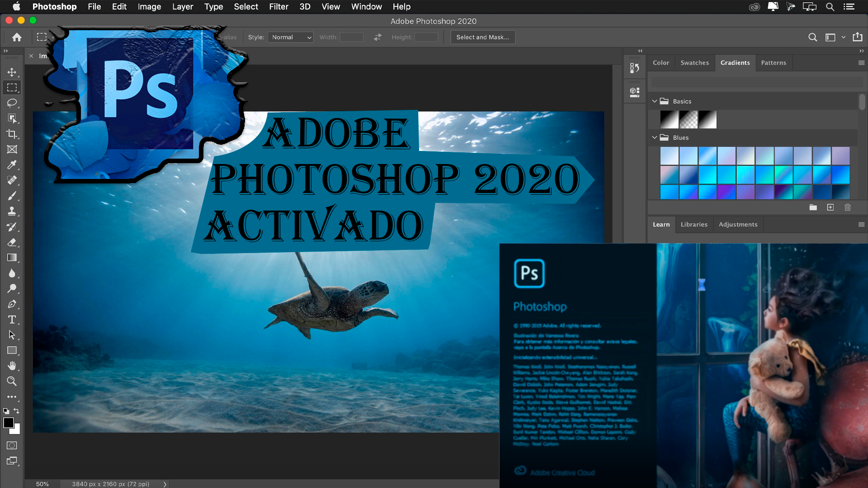
Task: Toggle the Rectangular Marquee tool
Action: [12, 87]
